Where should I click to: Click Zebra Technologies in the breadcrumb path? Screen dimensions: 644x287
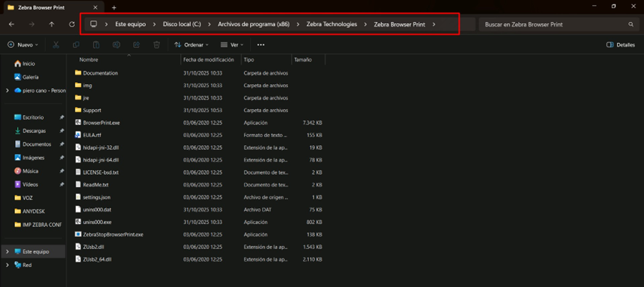click(x=331, y=24)
